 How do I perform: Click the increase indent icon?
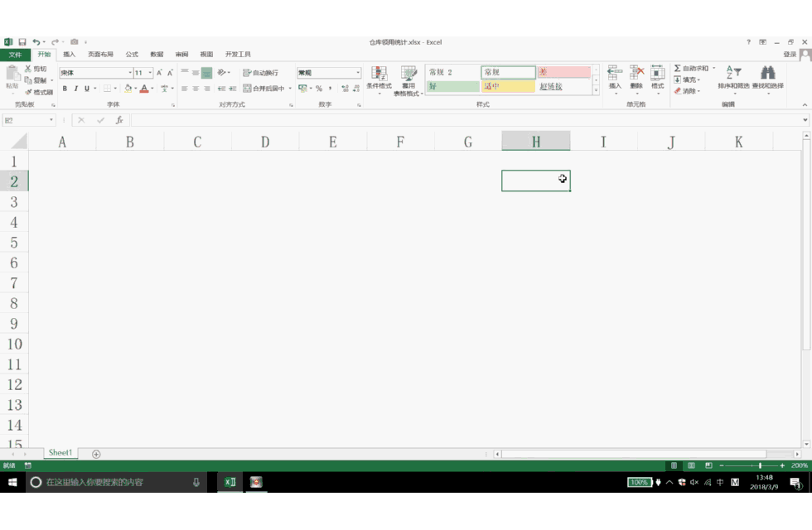(233, 89)
